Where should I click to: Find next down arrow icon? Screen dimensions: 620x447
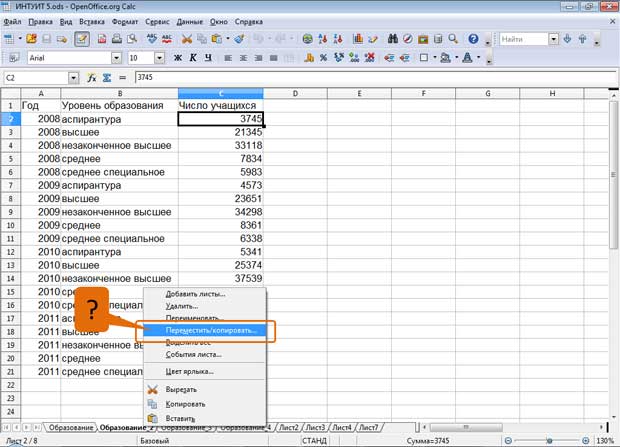567,39
